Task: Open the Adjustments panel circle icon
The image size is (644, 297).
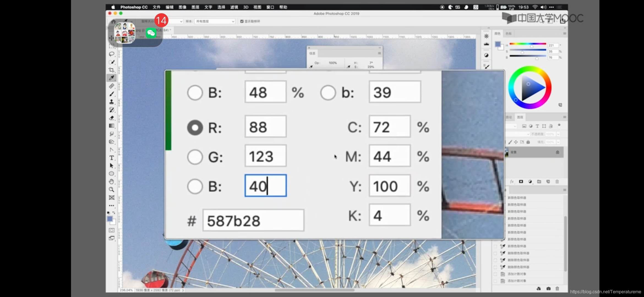Action: coord(486,55)
